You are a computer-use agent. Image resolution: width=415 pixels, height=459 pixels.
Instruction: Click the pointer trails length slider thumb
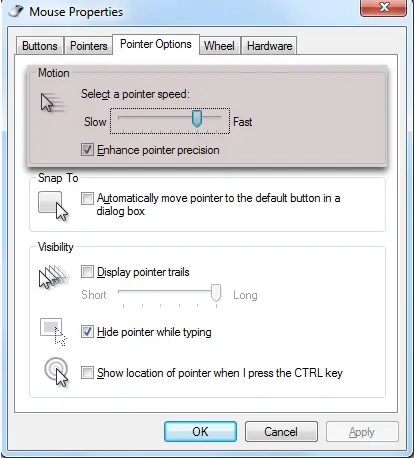click(x=216, y=293)
